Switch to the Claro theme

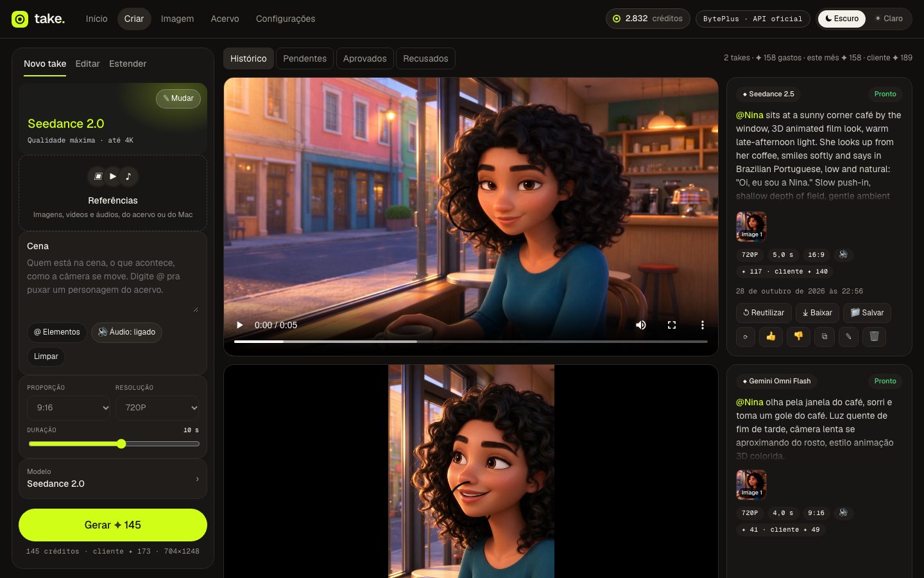[x=889, y=19]
